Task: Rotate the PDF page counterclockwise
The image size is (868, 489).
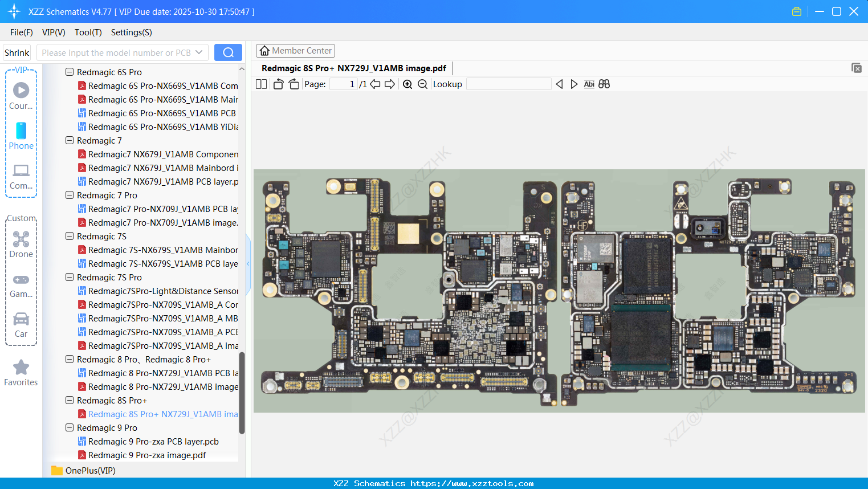Action: pyautogui.click(x=278, y=84)
